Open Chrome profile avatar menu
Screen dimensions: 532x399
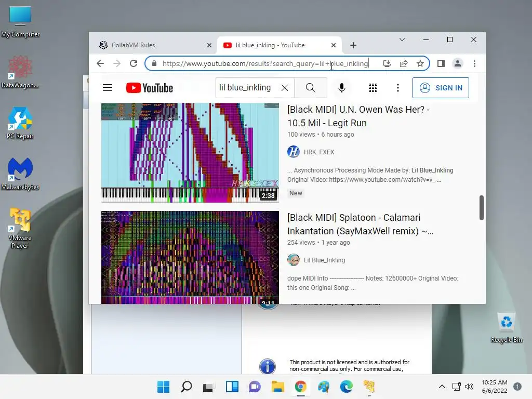457,63
